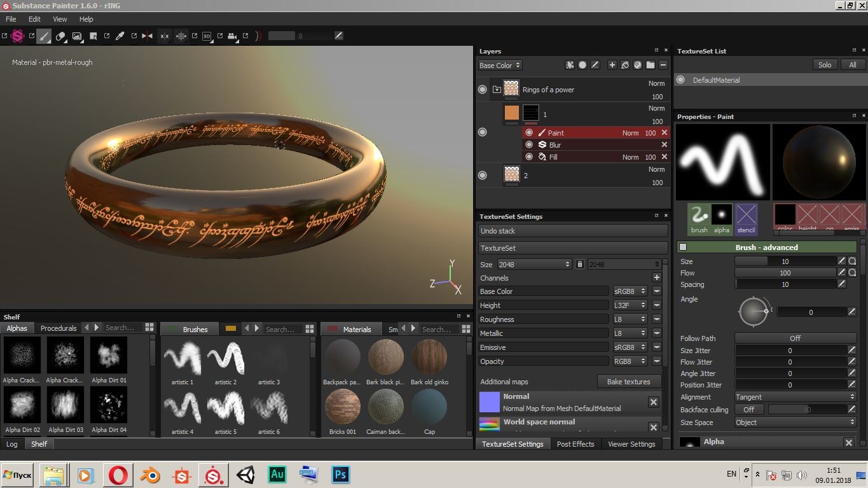This screenshot has width=868, height=488.
Task: Open the Edit menu
Action: tap(34, 19)
